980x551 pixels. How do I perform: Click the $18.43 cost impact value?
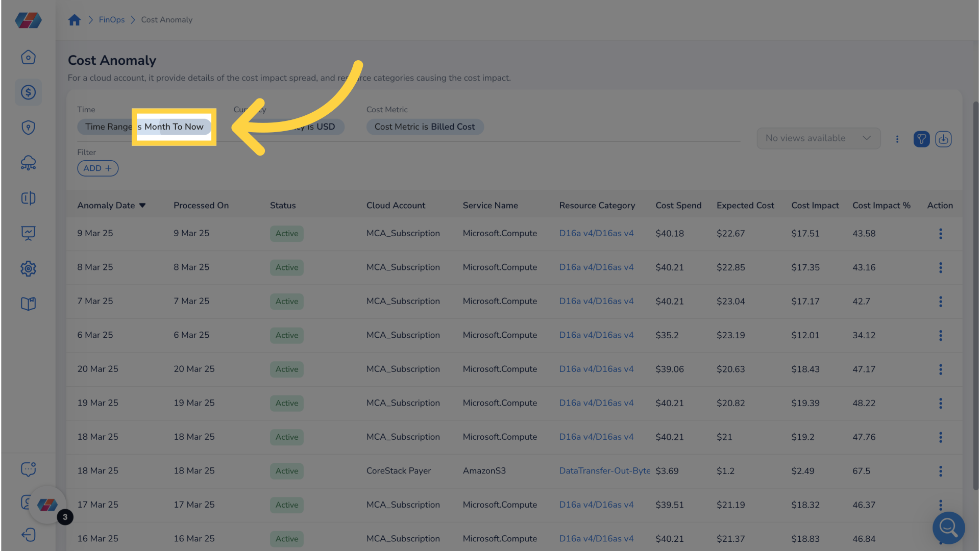click(x=805, y=369)
